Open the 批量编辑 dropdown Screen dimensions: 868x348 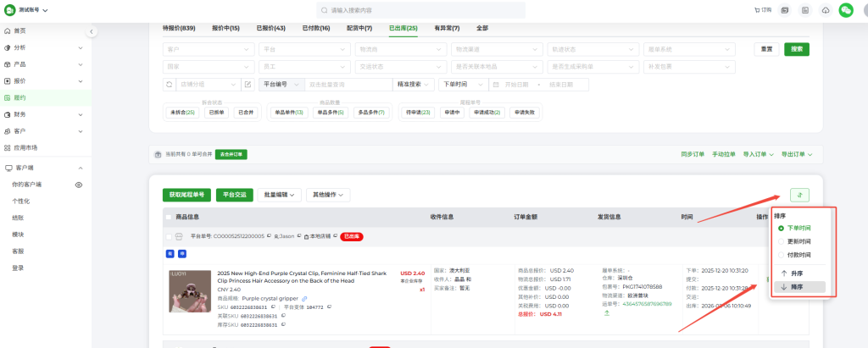pyautogui.click(x=280, y=195)
